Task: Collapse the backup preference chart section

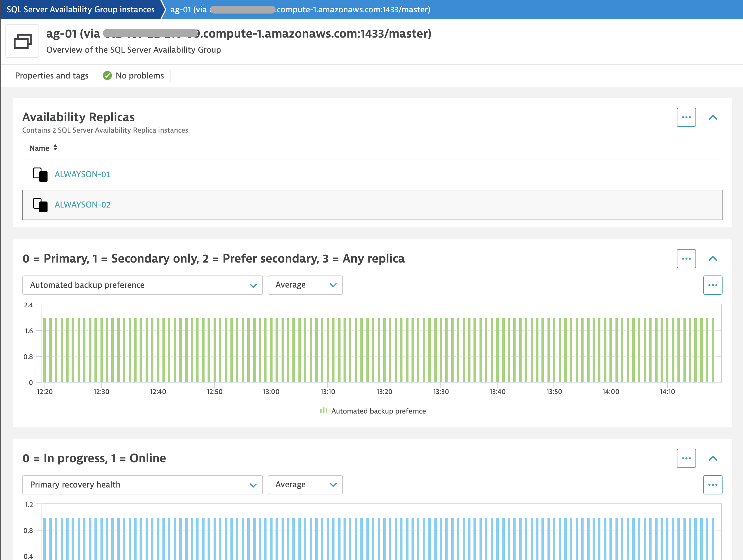Action: [x=713, y=259]
